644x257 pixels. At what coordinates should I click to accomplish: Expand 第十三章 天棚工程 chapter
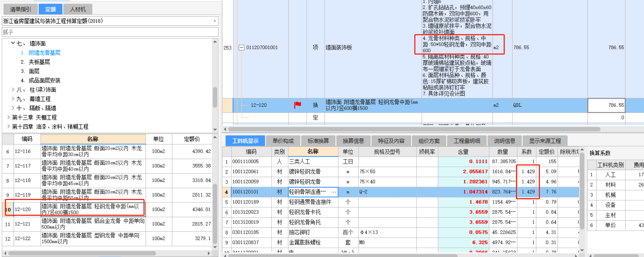[8, 117]
